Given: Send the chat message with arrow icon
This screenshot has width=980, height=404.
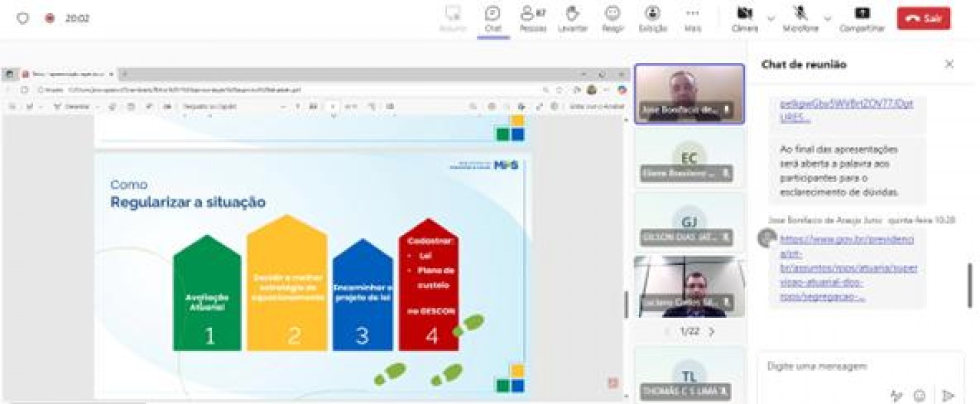Looking at the screenshot, I should coord(948,395).
